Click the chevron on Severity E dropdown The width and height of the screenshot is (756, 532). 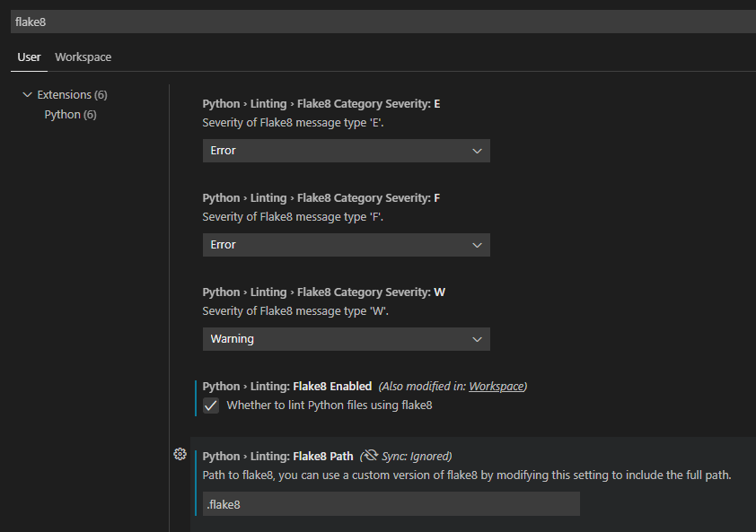click(477, 150)
